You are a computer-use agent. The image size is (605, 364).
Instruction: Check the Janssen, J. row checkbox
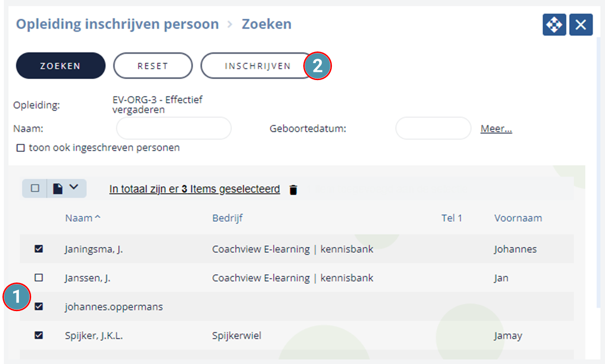pos(39,278)
